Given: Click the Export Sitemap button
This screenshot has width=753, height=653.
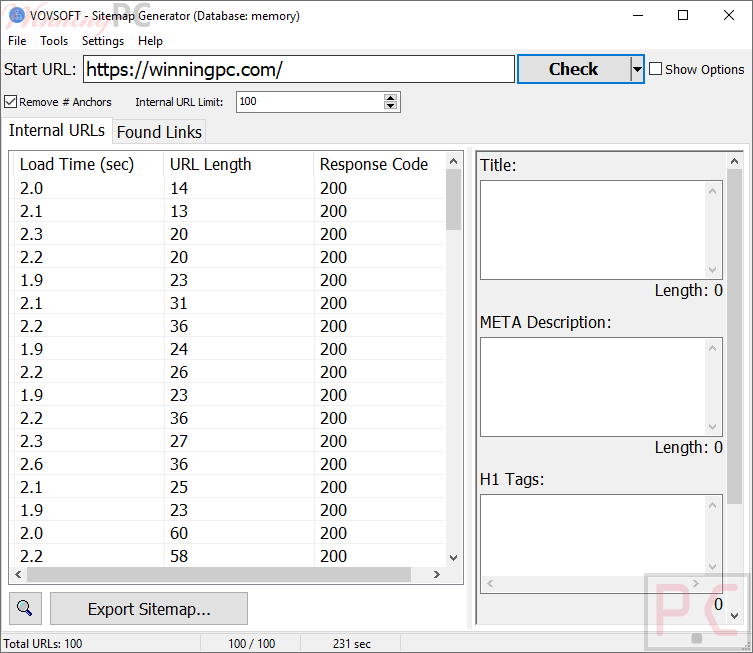Looking at the screenshot, I should (149, 609).
